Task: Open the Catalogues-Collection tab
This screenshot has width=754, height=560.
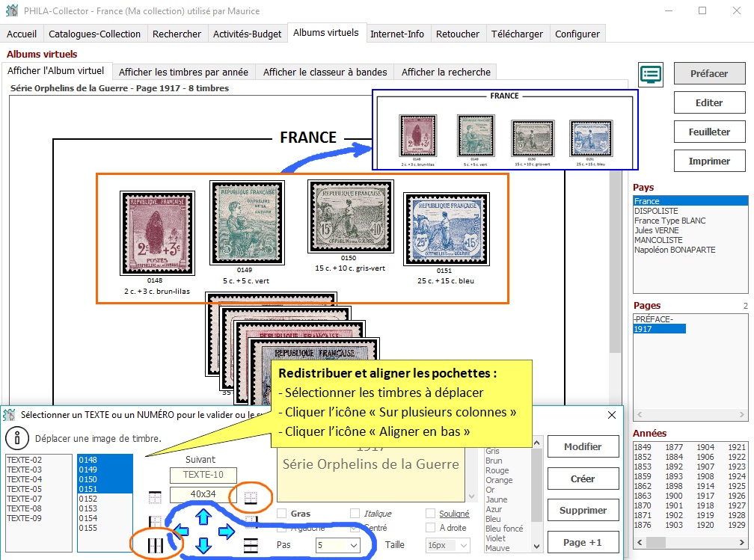Action: 94,34
